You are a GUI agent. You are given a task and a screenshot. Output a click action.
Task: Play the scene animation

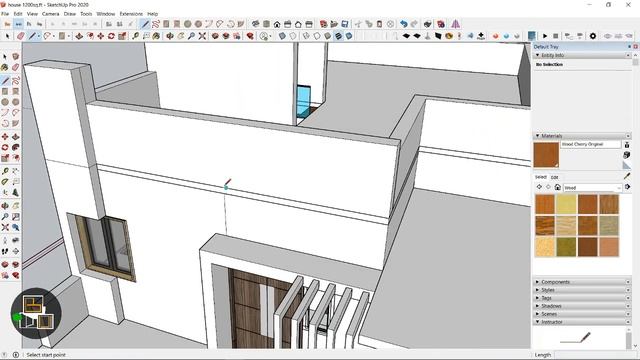[545, 36]
